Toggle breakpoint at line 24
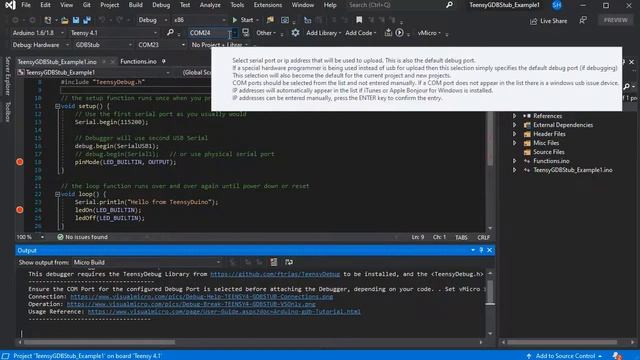The height and width of the screenshot is (360, 640). (20, 210)
